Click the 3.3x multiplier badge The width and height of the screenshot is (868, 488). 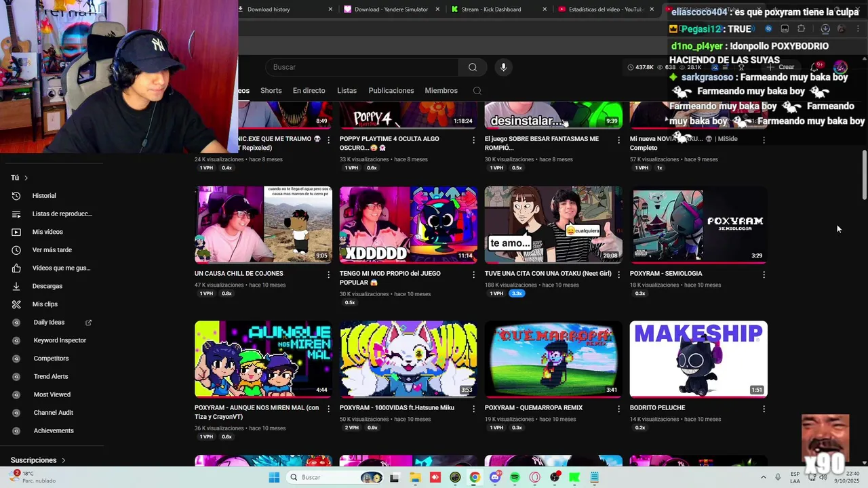517,293
